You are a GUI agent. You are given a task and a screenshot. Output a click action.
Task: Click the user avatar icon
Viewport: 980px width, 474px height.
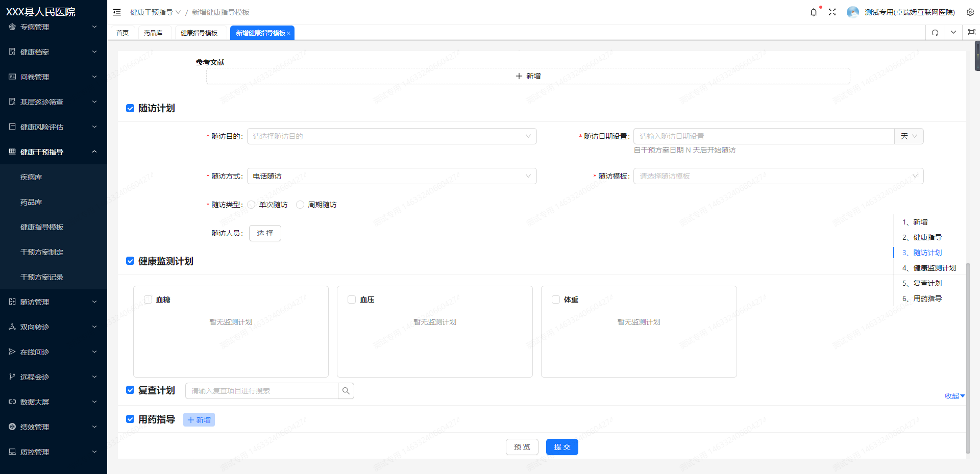coord(852,12)
